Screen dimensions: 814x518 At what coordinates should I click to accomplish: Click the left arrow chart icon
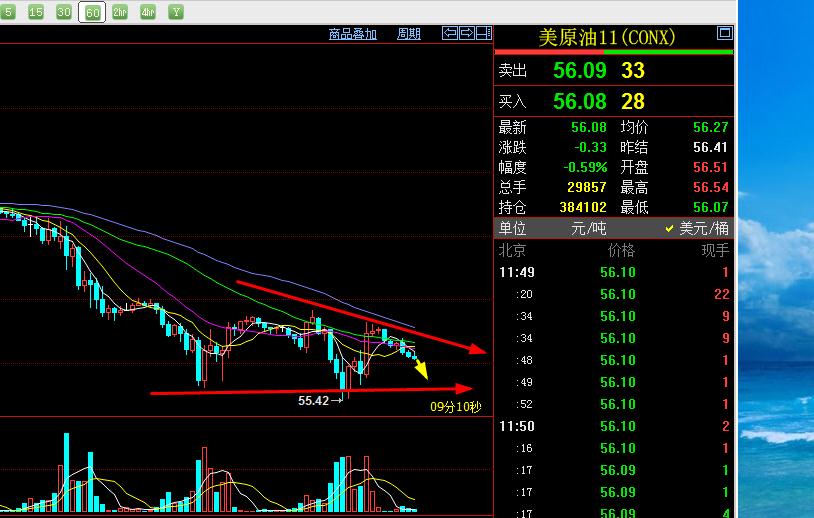[x=450, y=33]
